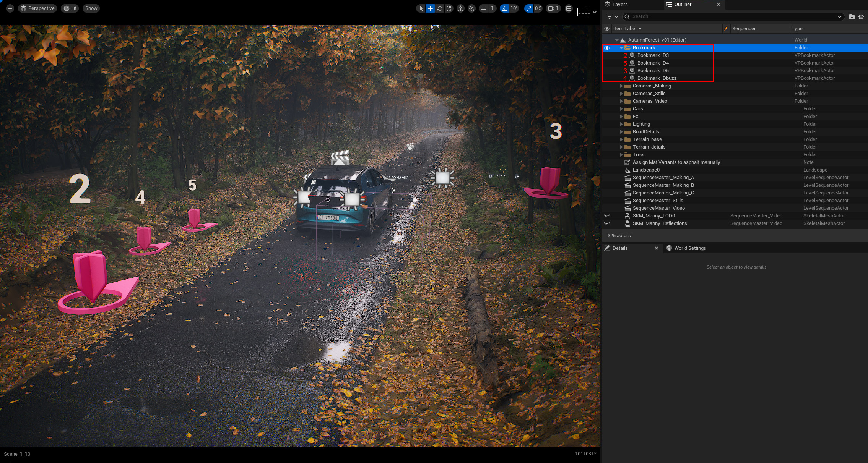The height and width of the screenshot is (463, 868).
Task: Switch to World Settings tab
Action: click(x=689, y=248)
